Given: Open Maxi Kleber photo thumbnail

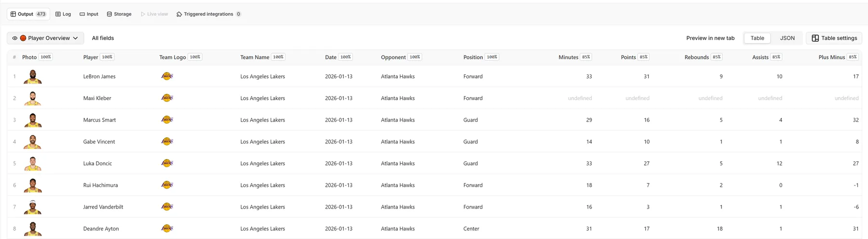Looking at the screenshot, I should point(32,98).
